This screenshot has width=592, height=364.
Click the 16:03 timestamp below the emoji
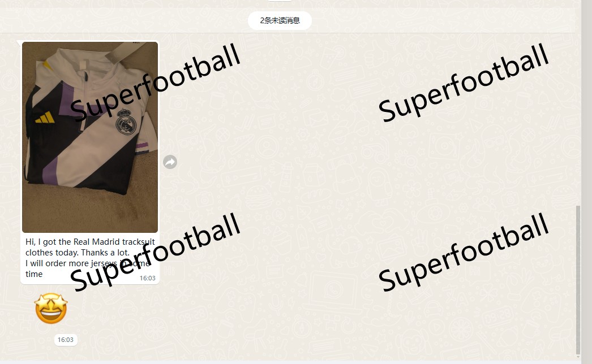(x=65, y=340)
